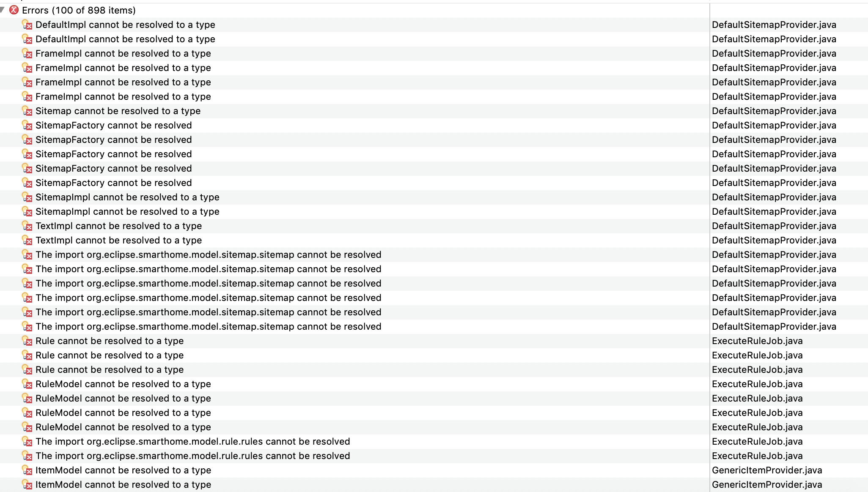The height and width of the screenshot is (492, 868).
Task: Collapse the Errors group triangle
Action: (3, 10)
